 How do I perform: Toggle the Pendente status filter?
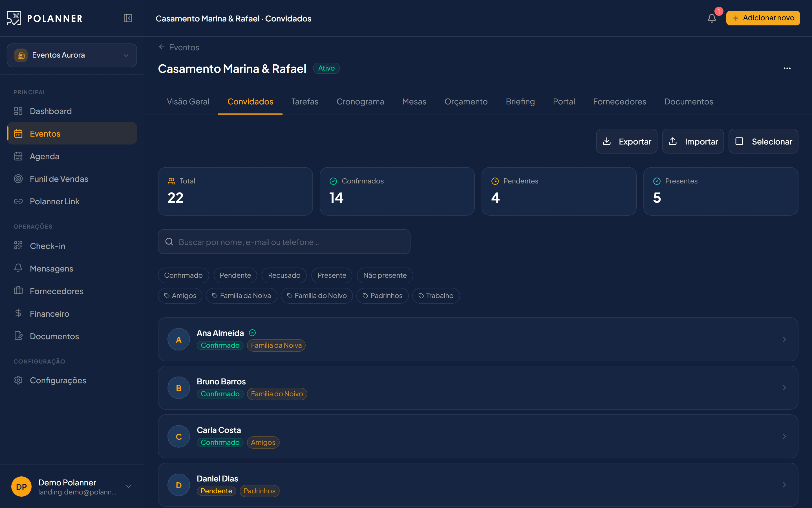[235, 275]
